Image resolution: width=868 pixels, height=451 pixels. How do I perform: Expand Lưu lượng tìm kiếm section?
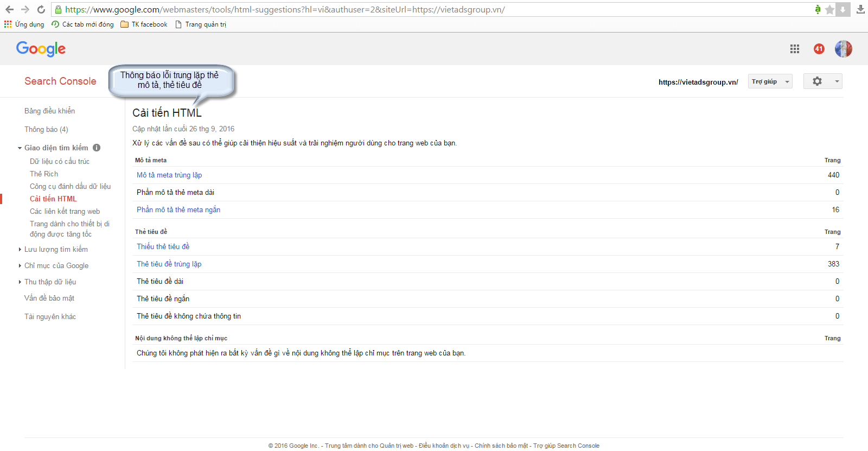click(20, 250)
